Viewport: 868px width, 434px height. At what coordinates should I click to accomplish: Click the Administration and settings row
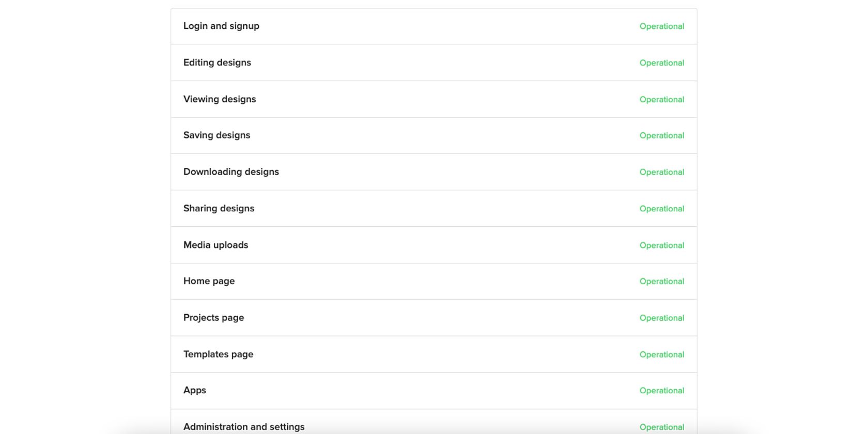click(x=433, y=422)
